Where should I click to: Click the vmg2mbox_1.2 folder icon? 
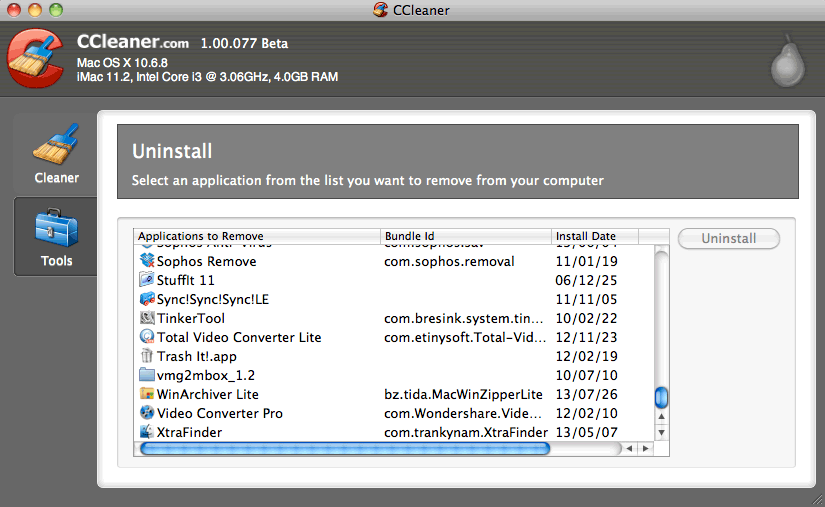point(147,375)
